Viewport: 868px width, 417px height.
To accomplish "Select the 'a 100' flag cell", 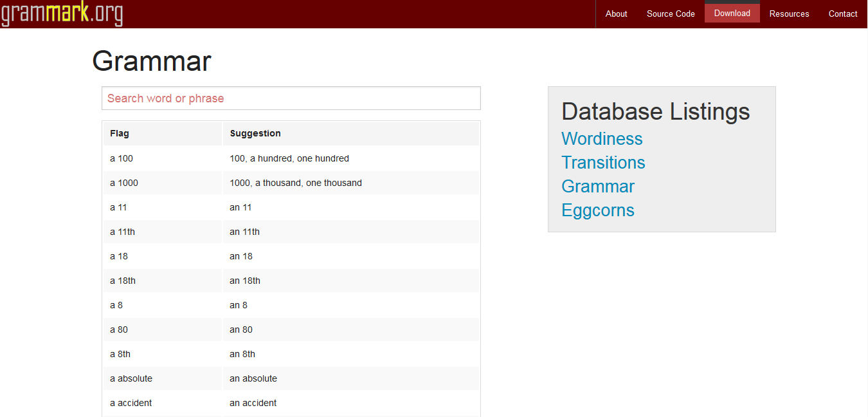I will click(x=163, y=158).
